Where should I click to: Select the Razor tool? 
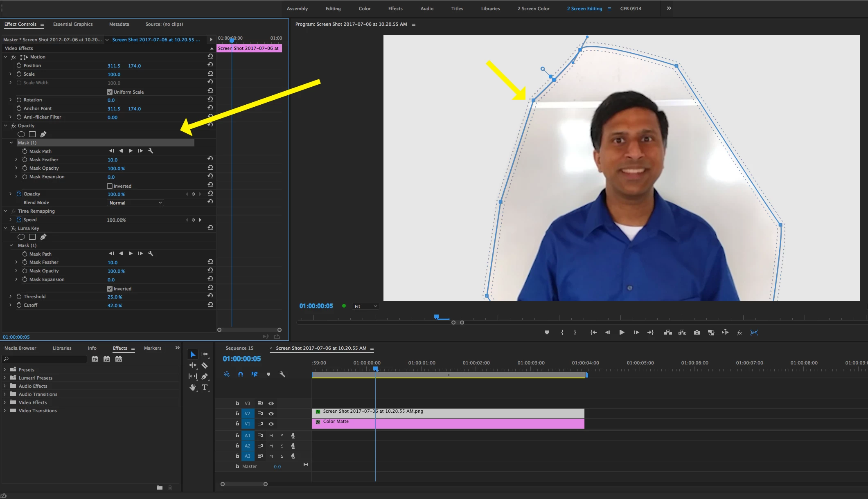205,365
